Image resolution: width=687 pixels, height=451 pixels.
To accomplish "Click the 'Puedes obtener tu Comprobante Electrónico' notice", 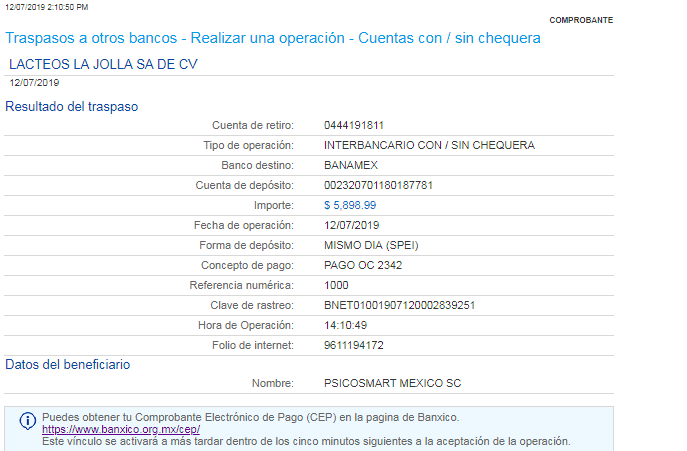I will (x=251, y=417).
